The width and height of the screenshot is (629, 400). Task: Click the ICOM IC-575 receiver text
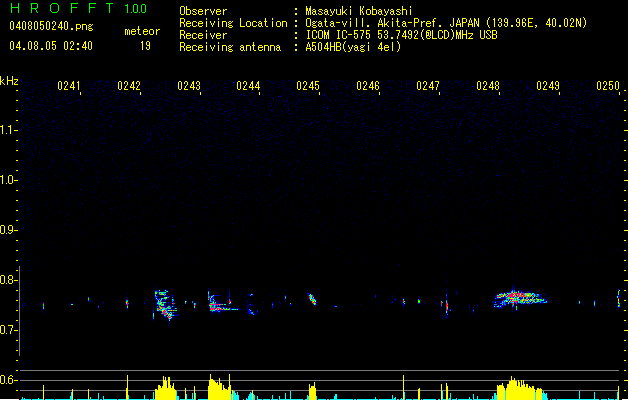click(402, 35)
